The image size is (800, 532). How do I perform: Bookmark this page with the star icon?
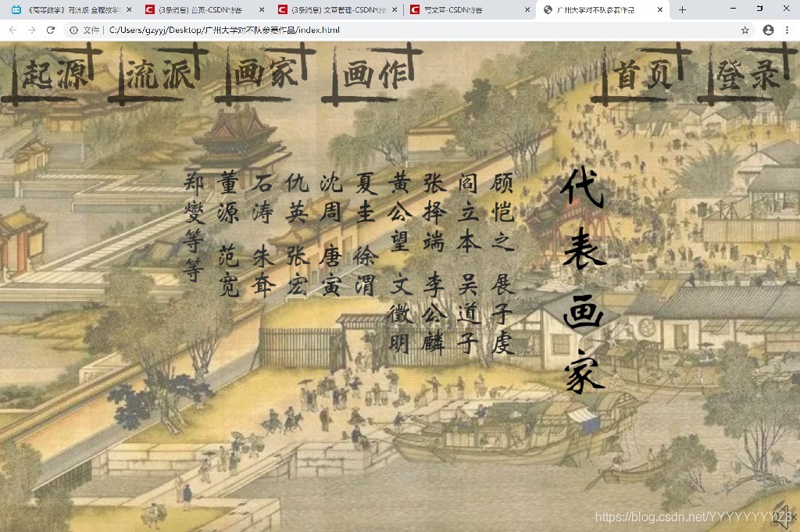[745, 30]
